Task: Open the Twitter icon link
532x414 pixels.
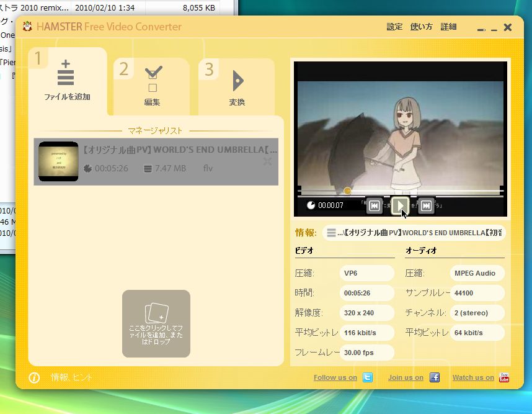Action: coord(368,377)
